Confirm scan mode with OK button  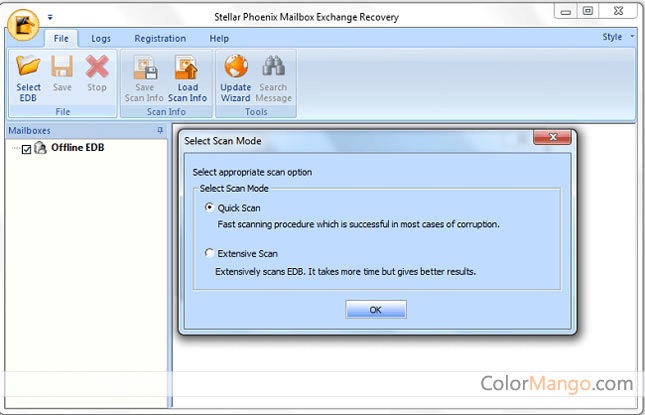(x=376, y=309)
